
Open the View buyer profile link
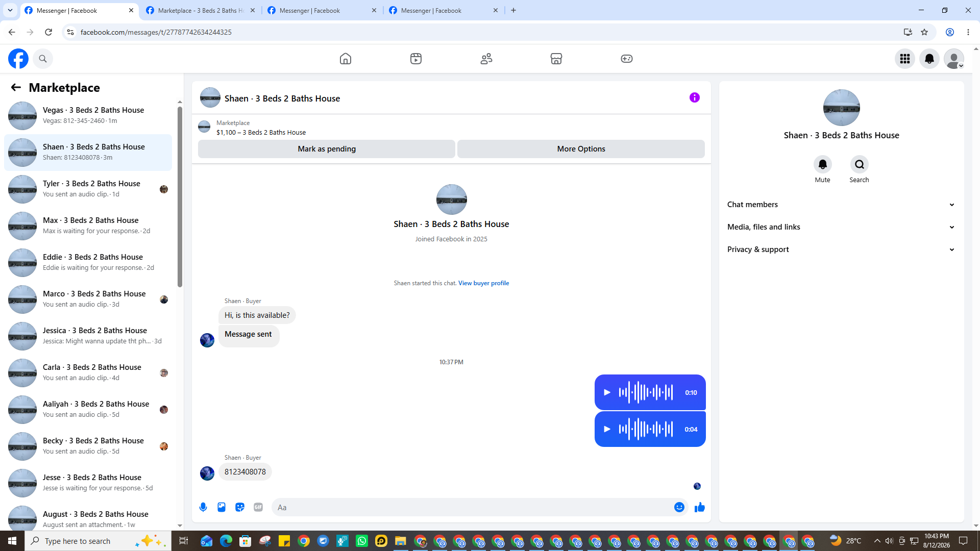tap(483, 283)
